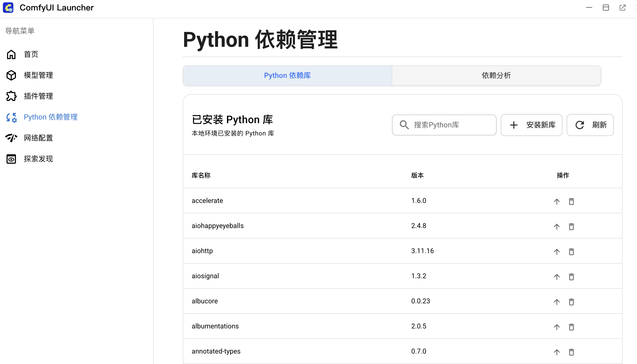Open 探索发现 discovery page
Viewport: 637px width, 364px height.
point(11,159)
